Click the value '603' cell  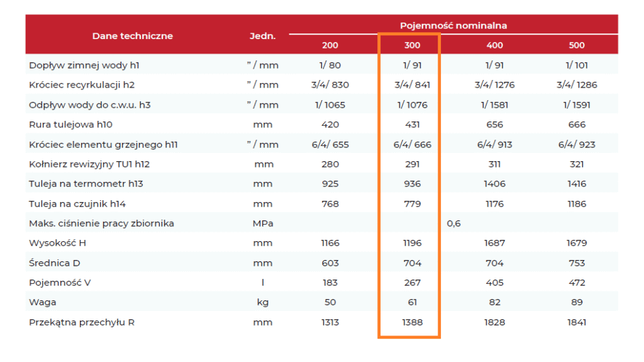tap(330, 263)
